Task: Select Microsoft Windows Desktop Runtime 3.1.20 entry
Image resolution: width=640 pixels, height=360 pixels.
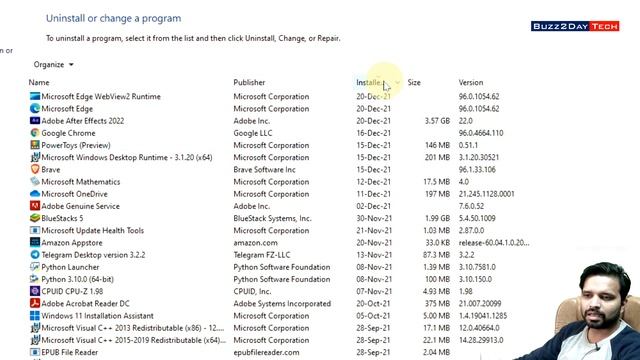Action: (127, 158)
